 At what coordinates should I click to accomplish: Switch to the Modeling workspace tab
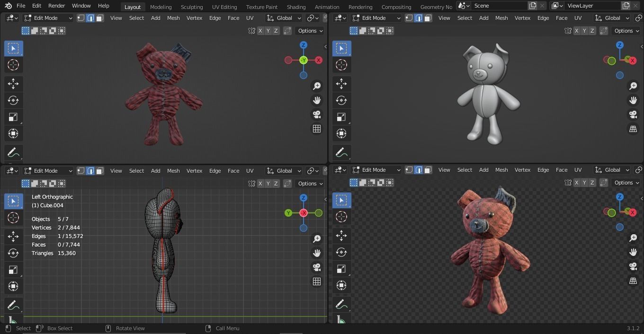[x=161, y=7]
